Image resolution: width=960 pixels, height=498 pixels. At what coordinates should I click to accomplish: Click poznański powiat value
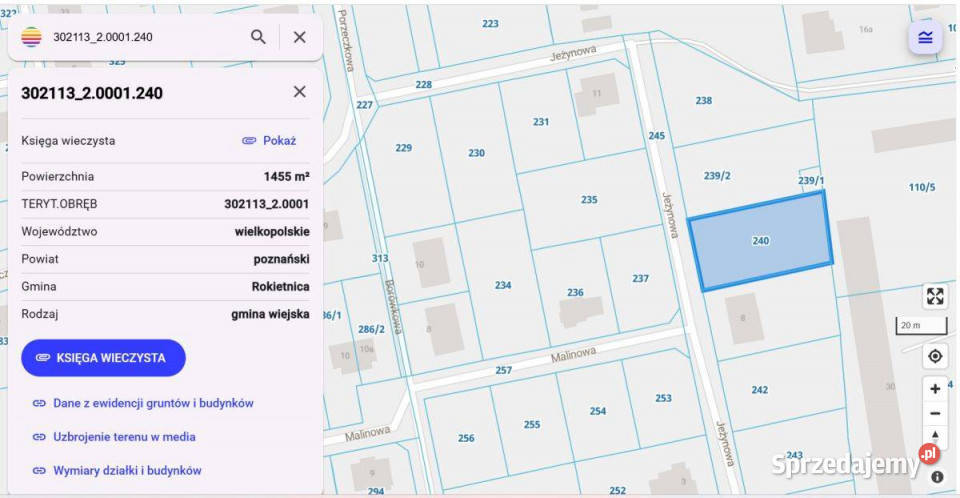281,259
